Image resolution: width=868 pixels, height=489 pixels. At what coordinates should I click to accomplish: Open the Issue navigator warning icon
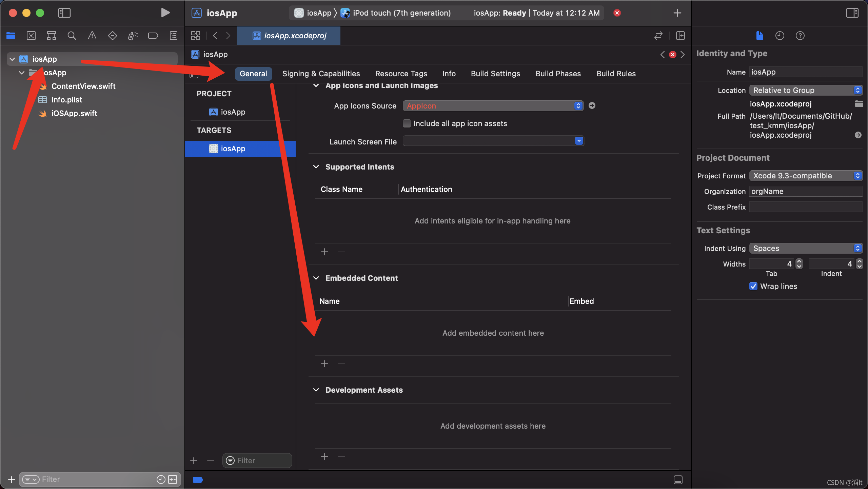click(92, 36)
